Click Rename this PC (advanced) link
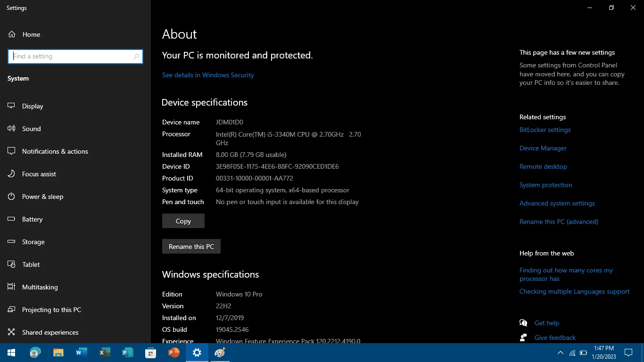 click(x=559, y=222)
